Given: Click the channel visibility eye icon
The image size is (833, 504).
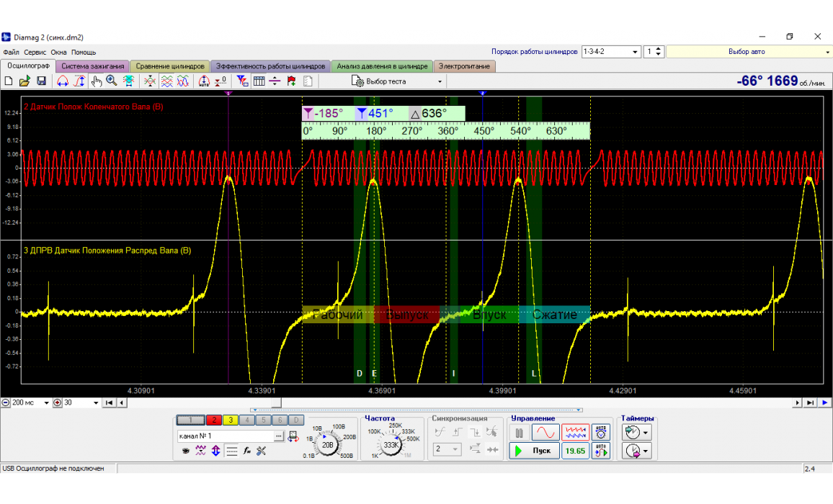Looking at the screenshot, I should (186, 451).
